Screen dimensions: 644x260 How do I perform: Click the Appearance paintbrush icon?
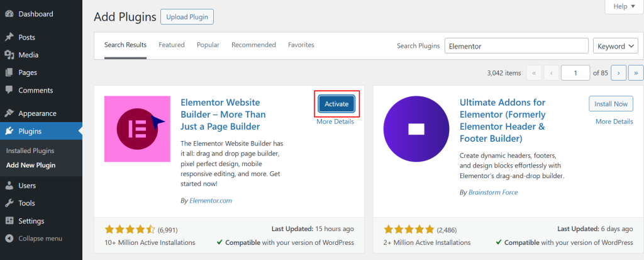pos(9,113)
